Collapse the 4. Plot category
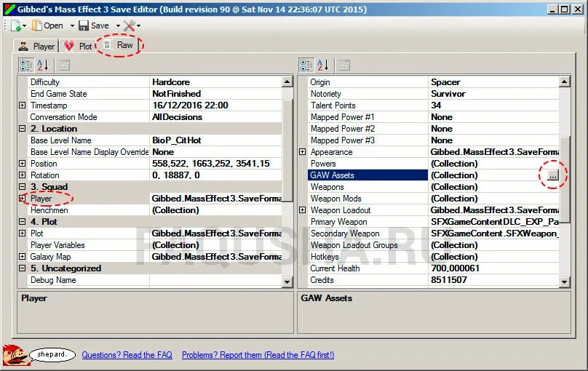Image resolution: width=588 pixels, height=371 pixels. (22, 221)
